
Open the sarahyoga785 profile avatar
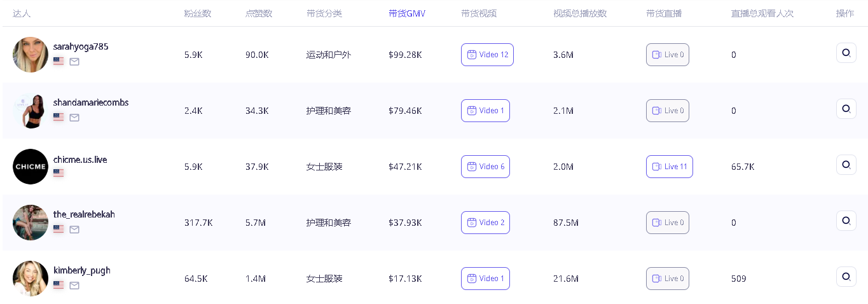coord(31,55)
